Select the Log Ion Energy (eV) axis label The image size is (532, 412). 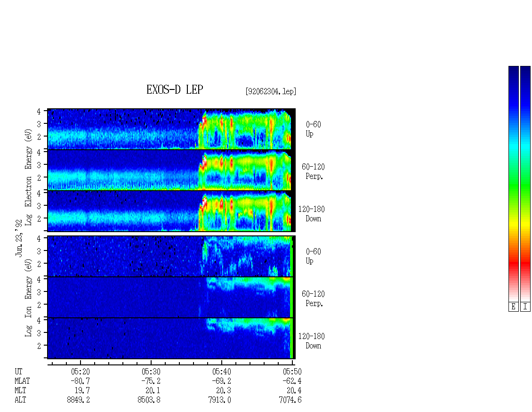pos(28,298)
